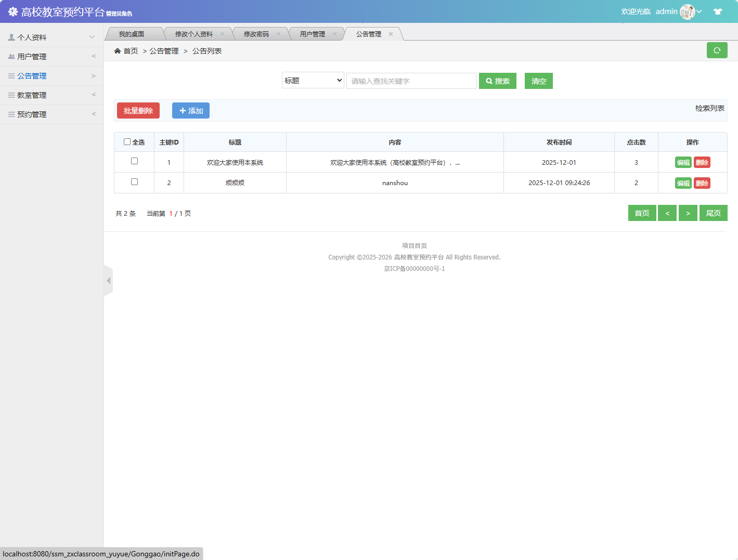This screenshot has width=738, height=560.
Task: Click the keyword search input field
Action: coord(411,81)
